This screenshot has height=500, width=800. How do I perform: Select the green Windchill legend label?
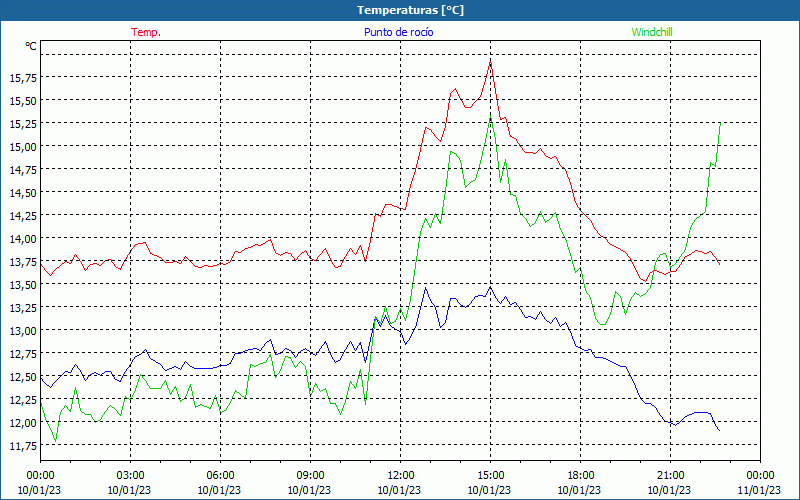tap(652, 32)
